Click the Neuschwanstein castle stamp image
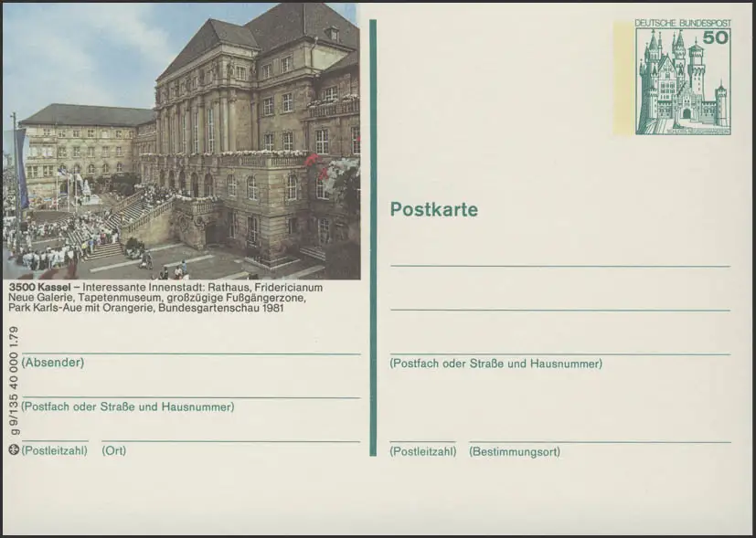 point(681,82)
